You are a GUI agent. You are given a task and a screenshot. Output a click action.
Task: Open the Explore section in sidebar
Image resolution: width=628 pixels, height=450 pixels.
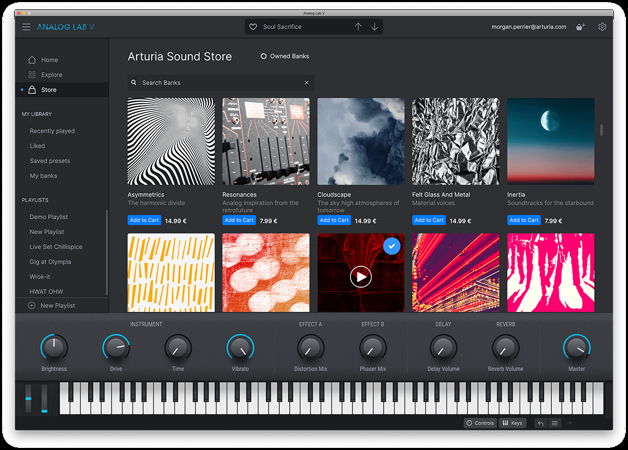(x=51, y=75)
